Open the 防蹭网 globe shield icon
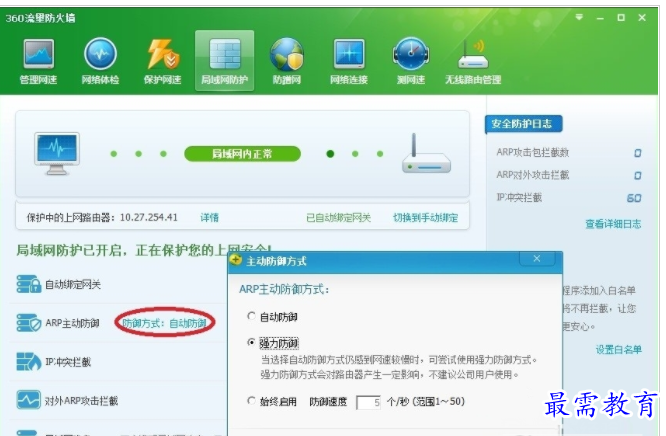The height and width of the screenshot is (436, 666). [x=287, y=60]
